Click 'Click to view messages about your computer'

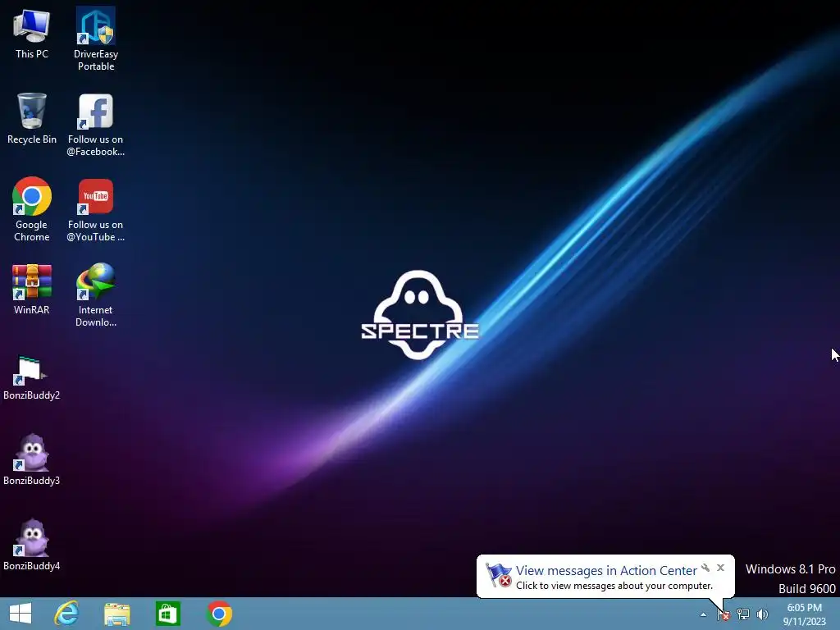click(614, 586)
